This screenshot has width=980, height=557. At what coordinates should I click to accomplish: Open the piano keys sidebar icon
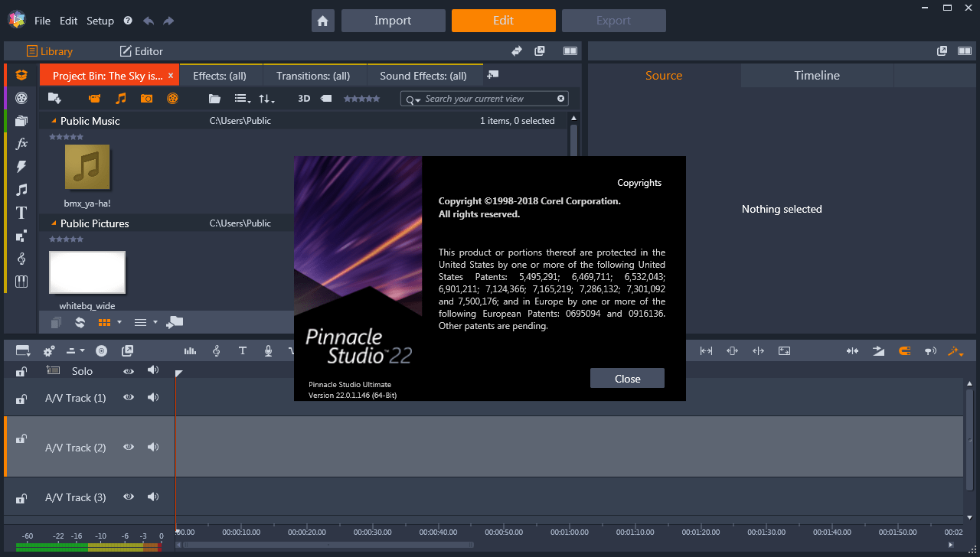(x=21, y=282)
